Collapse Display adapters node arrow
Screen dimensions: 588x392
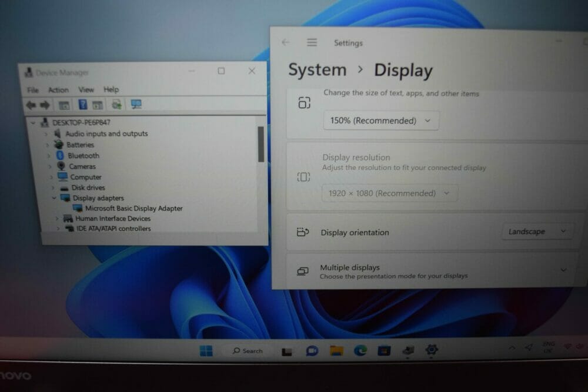click(x=54, y=198)
